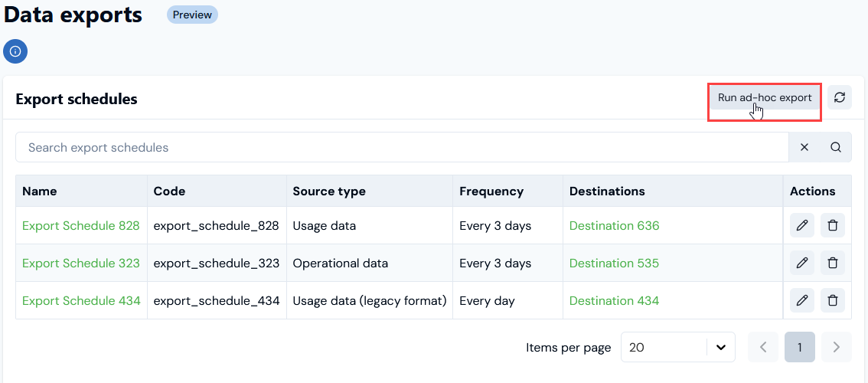Open the Export Schedule 828 link
Screen dimensions: 868x383
tap(81, 226)
